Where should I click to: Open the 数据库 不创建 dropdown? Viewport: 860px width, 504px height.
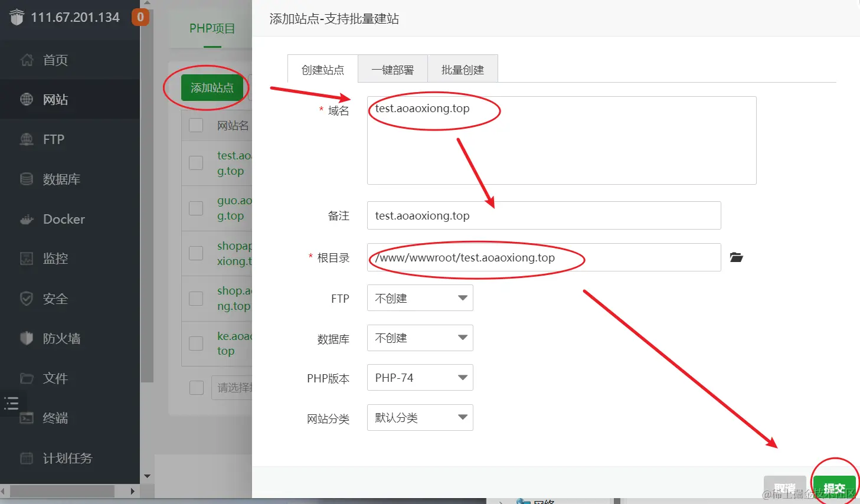[x=420, y=338]
